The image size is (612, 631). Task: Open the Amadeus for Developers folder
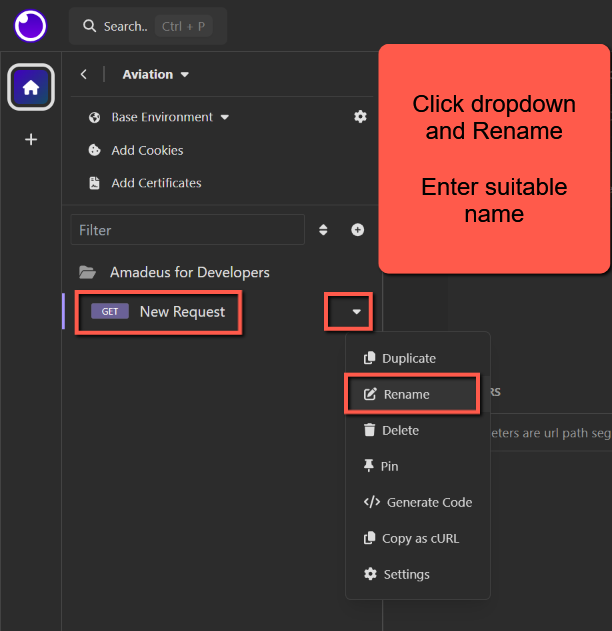[x=189, y=272]
